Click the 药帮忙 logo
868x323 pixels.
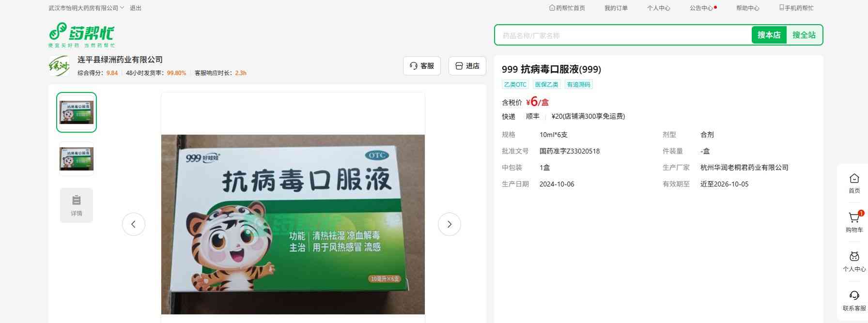(x=81, y=35)
